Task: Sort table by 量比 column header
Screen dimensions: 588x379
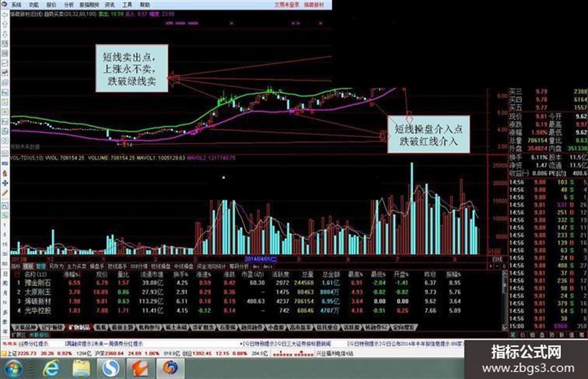Action: click(123, 274)
